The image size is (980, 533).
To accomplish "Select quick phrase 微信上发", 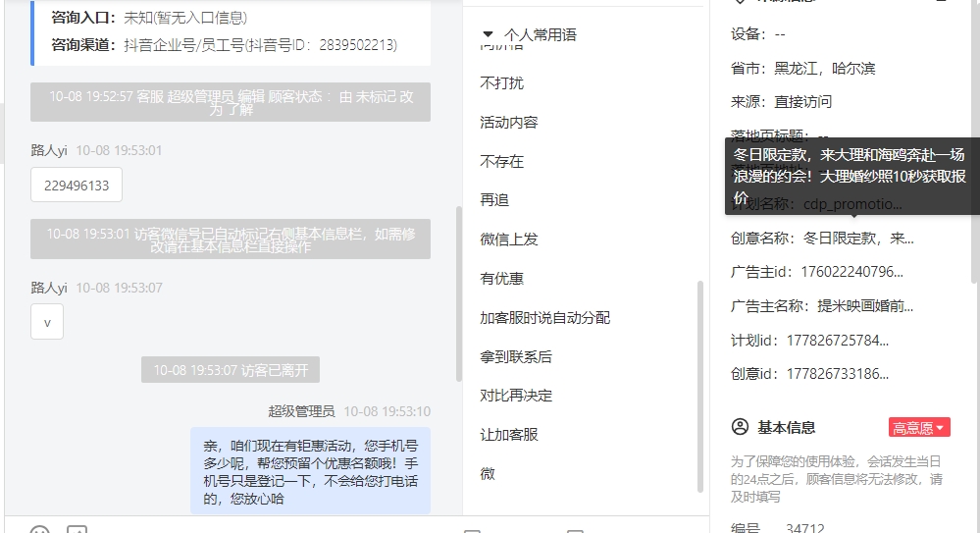I will (509, 240).
